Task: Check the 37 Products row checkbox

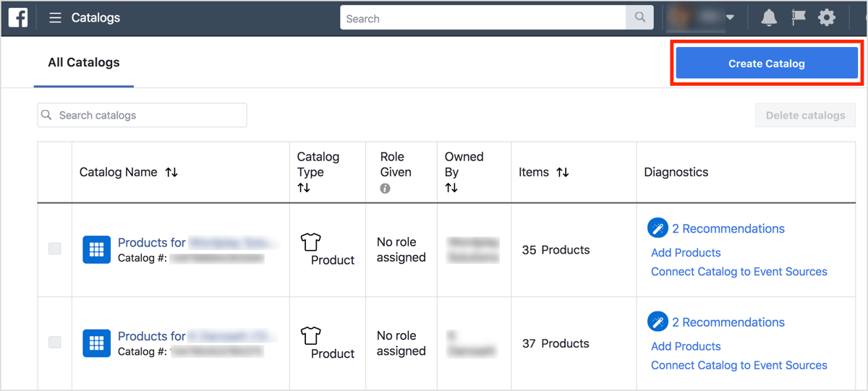Action: click(x=55, y=343)
